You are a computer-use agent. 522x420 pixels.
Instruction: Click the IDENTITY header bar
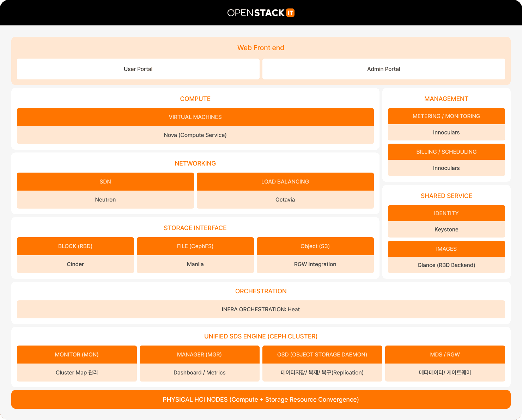coord(447,213)
